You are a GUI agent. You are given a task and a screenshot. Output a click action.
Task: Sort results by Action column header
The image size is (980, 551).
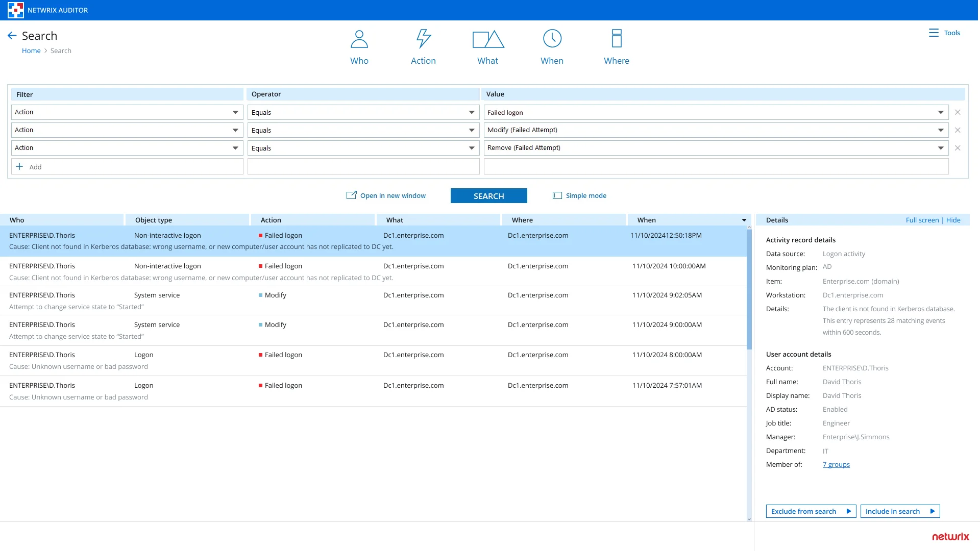313,220
